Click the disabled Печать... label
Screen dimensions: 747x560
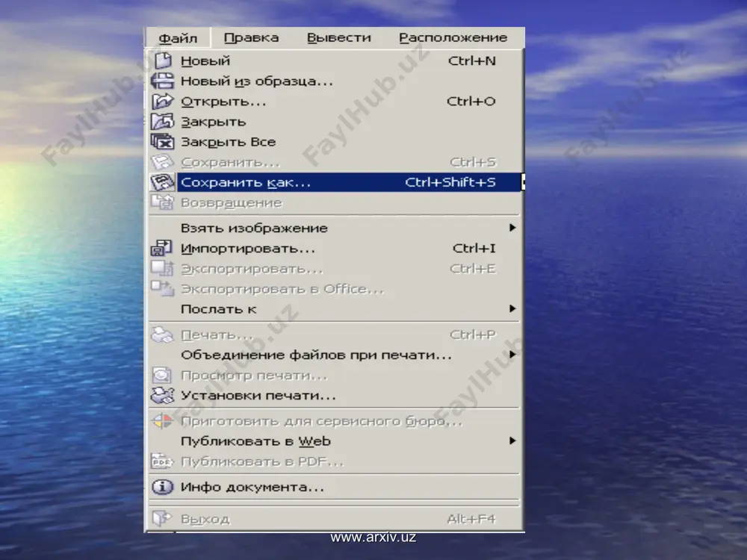[x=217, y=335]
